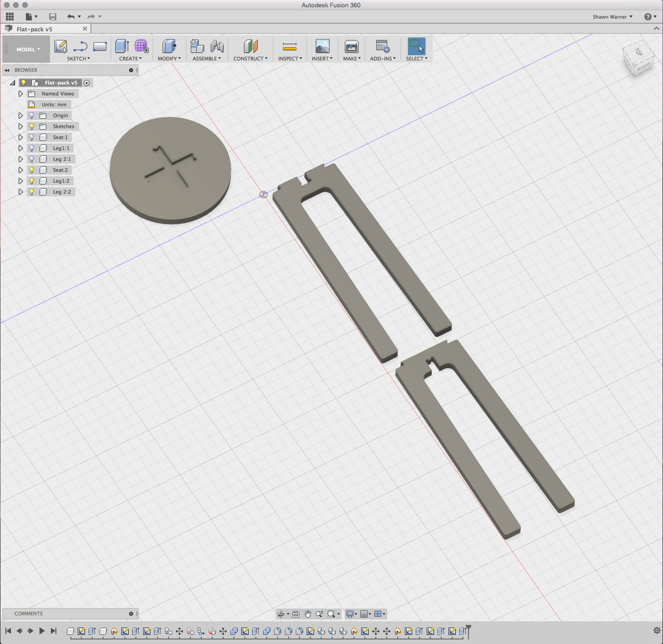Image resolution: width=663 pixels, height=644 pixels.
Task: Click the 3D Print icon under Make
Action: [351, 46]
